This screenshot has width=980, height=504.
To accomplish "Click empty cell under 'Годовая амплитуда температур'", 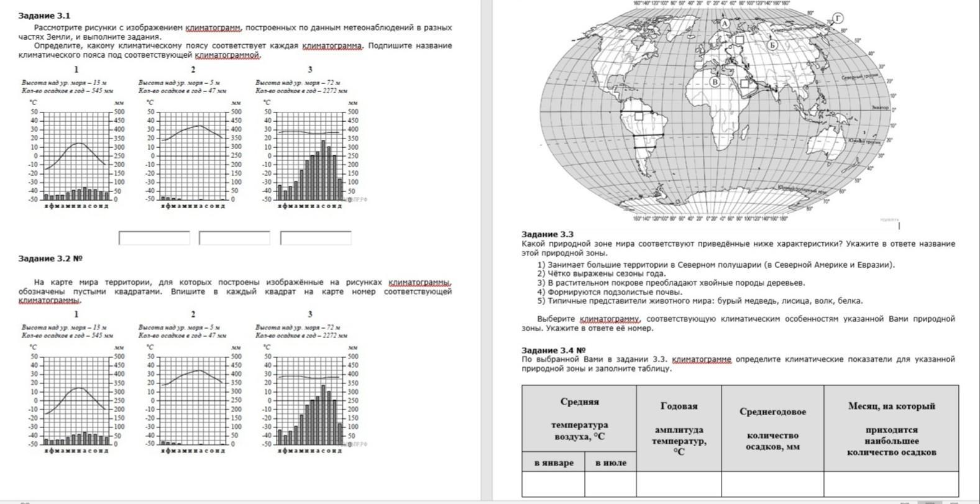I will 679,484.
